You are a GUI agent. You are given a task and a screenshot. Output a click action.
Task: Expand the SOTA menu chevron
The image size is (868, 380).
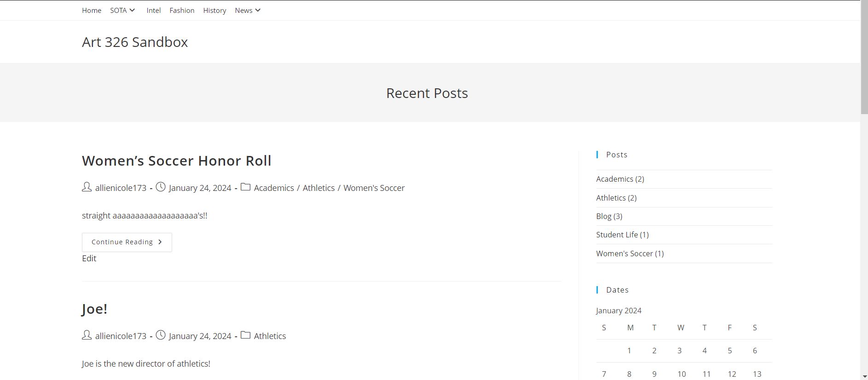point(133,10)
